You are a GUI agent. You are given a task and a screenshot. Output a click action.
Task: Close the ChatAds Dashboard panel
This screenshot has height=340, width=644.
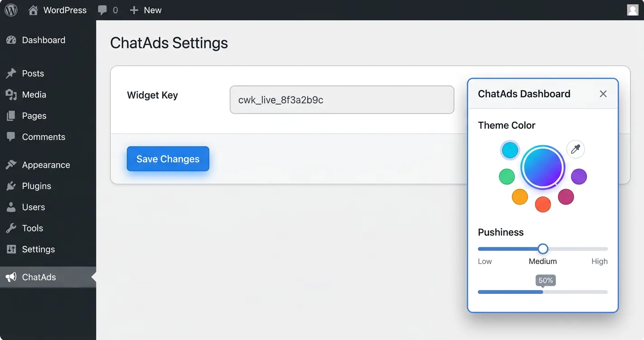point(603,94)
